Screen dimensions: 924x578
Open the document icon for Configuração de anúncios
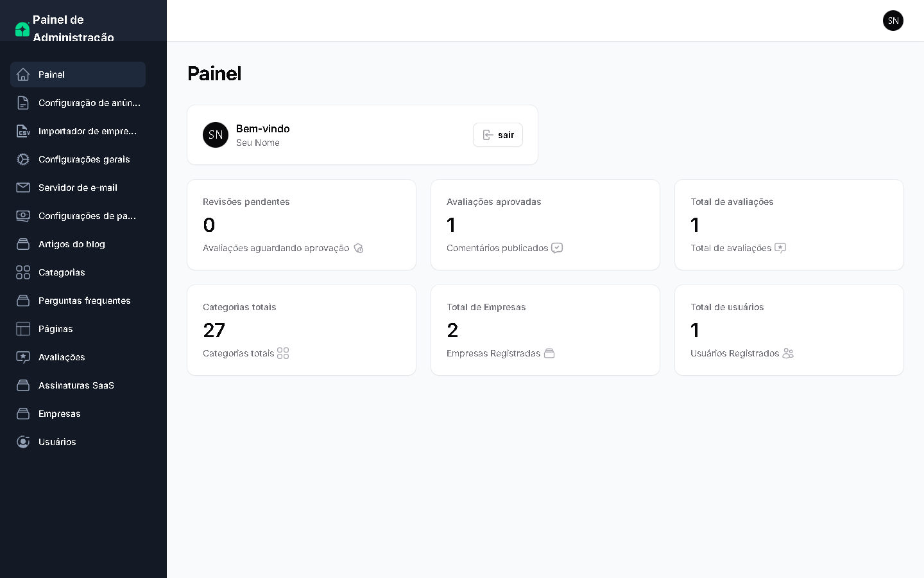(23, 103)
